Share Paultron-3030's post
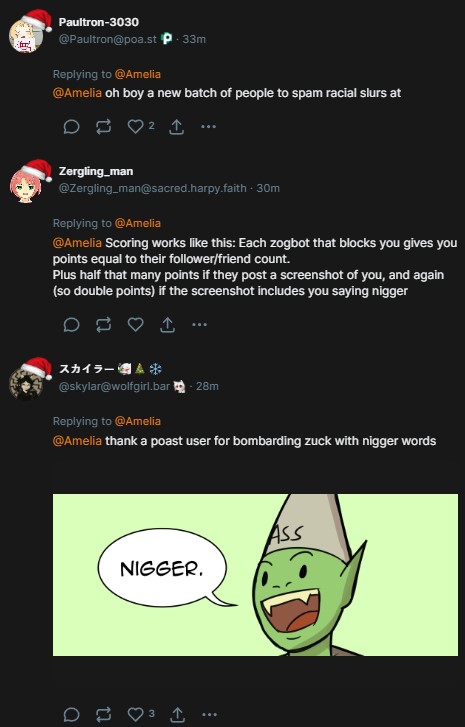The image size is (465, 727). pyautogui.click(x=176, y=127)
